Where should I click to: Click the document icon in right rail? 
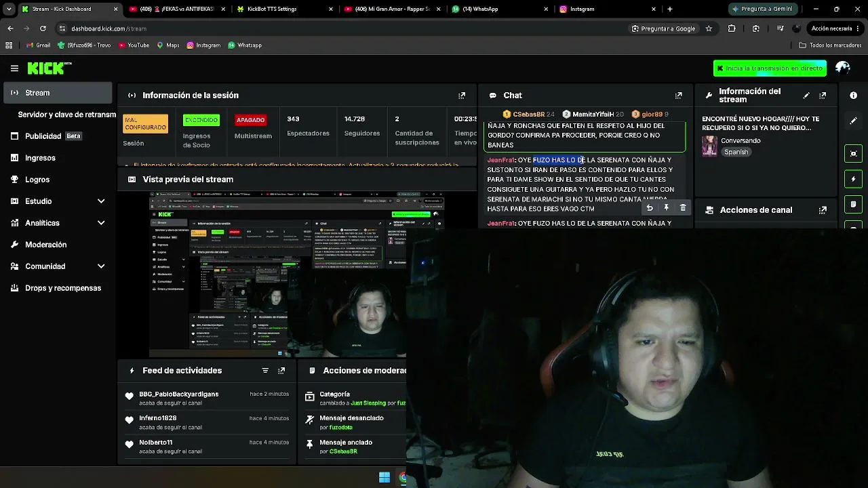pyautogui.click(x=853, y=204)
